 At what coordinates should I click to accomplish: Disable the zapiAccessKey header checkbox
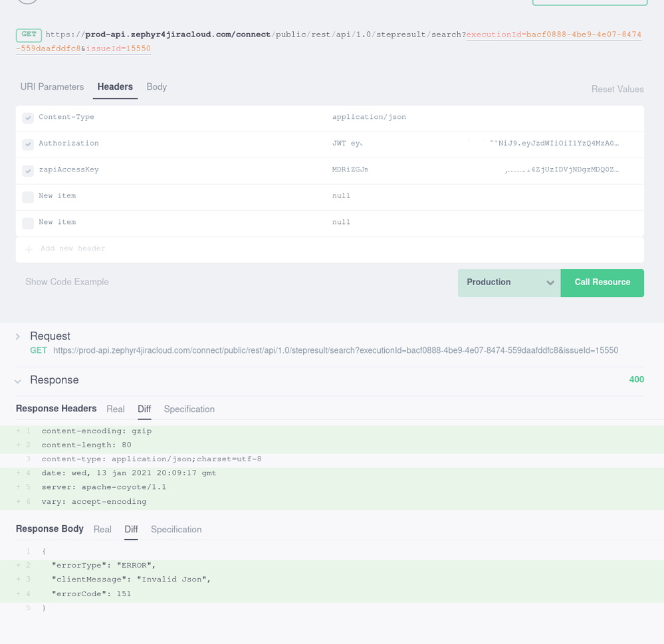tap(28, 171)
